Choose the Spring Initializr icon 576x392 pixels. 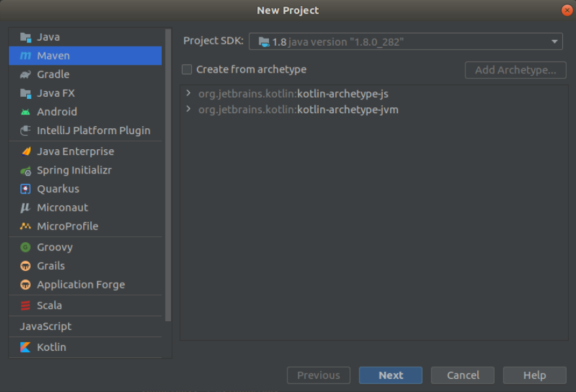pos(26,170)
